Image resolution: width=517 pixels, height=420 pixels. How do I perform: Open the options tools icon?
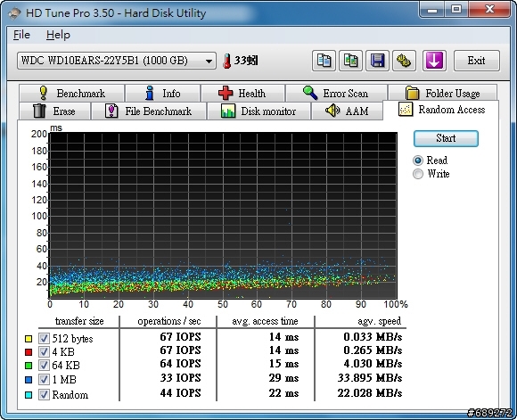pos(404,61)
